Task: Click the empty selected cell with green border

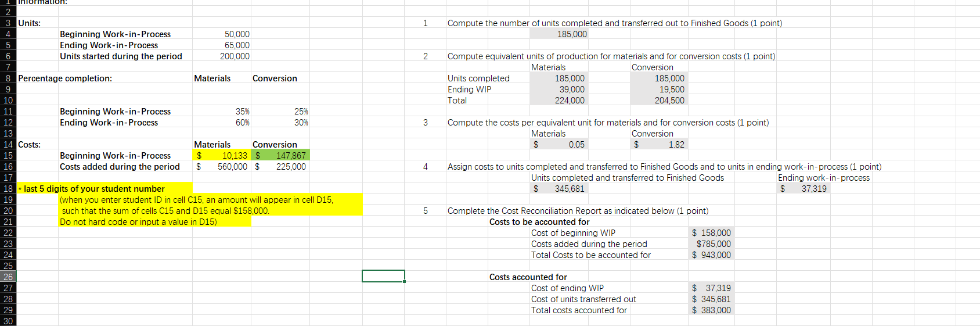Action: pos(383,276)
